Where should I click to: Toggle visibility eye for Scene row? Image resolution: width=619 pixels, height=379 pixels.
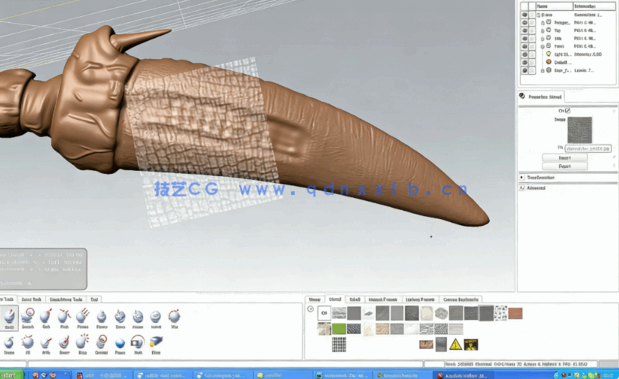coord(525,15)
